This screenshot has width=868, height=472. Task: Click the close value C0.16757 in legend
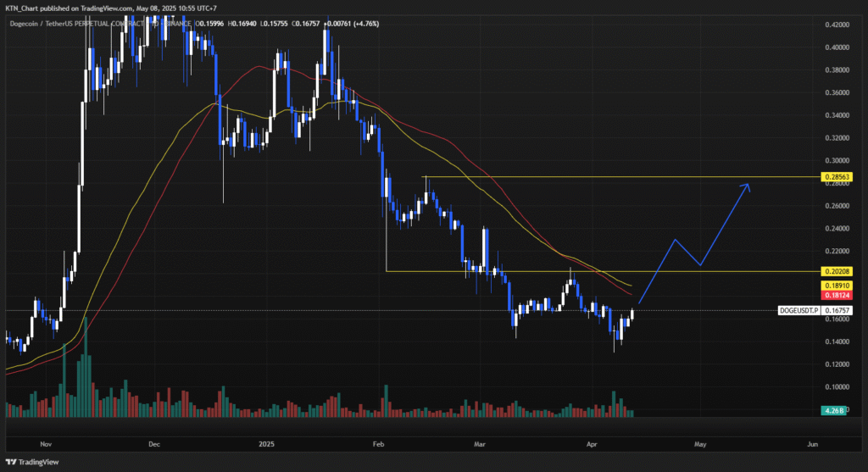(306, 24)
